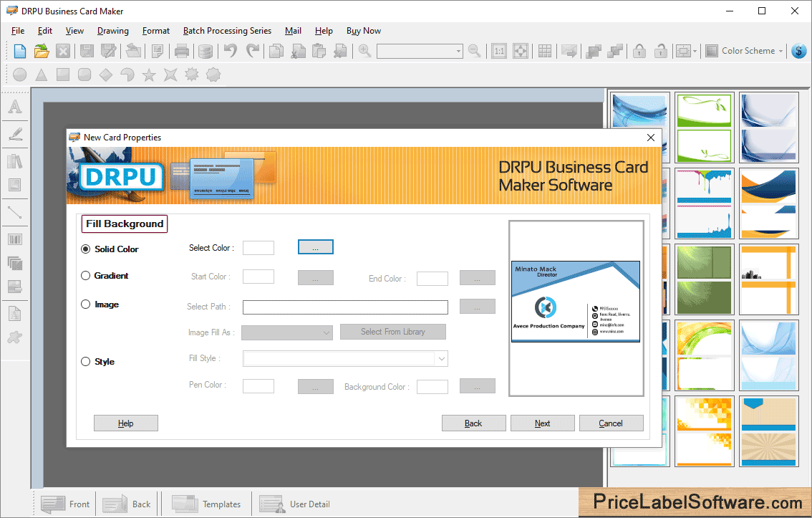Select the library books tool in sidebar
The height and width of the screenshot is (518, 812).
[15, 161]
